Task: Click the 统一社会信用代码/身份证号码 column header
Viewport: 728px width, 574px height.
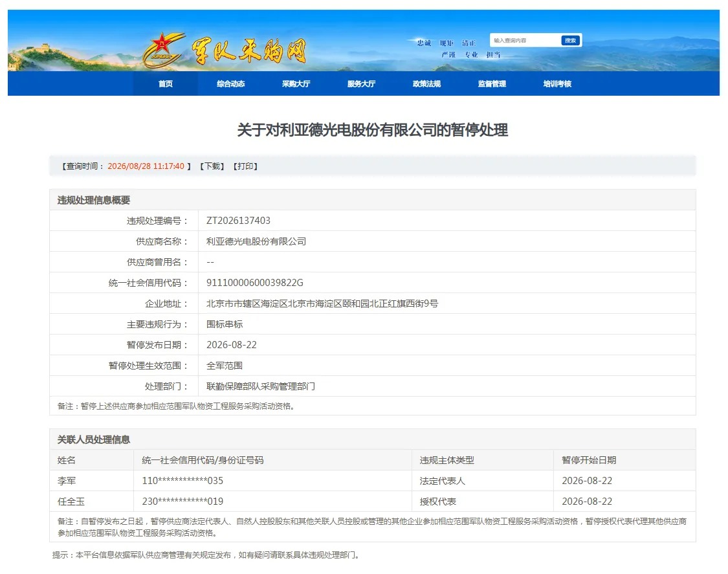Action: [203, 460]
